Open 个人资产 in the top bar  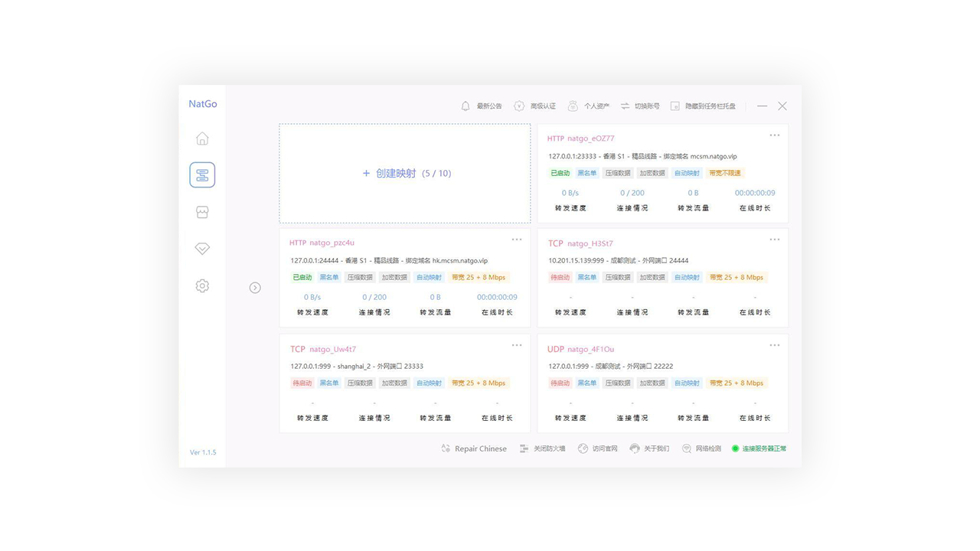click(x=588, y=106)
